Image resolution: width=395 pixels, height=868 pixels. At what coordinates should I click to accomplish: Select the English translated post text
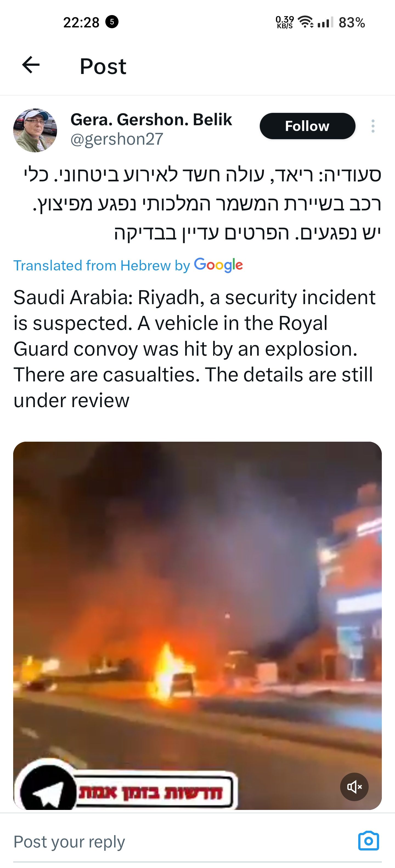pos(194,349)
